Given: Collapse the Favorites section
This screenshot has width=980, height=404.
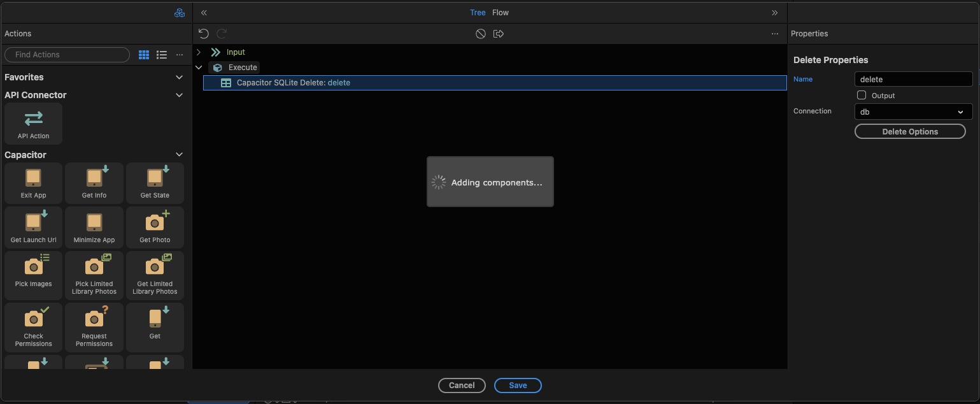Looking at the screenshot, I should click(179, 77).
